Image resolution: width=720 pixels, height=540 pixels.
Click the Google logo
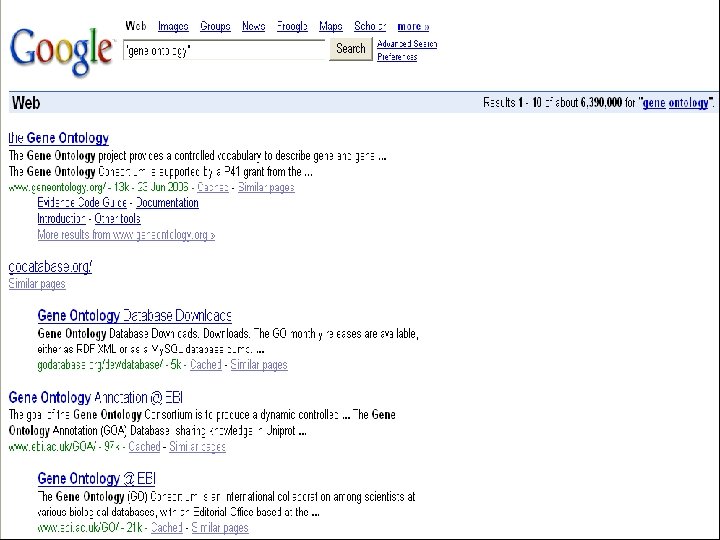pos(61,51)
